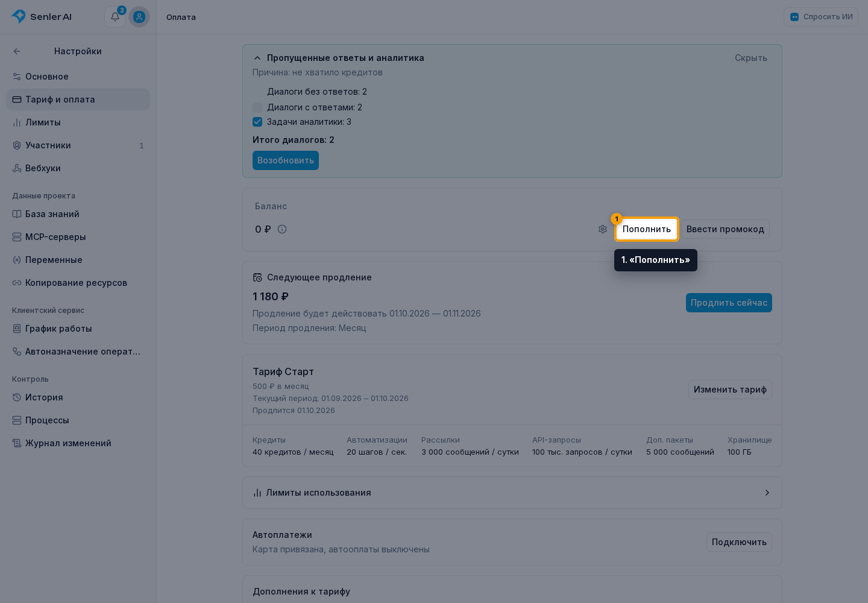Click the Возобновить button
Screen dimensions: 868x603
[286, 160]
